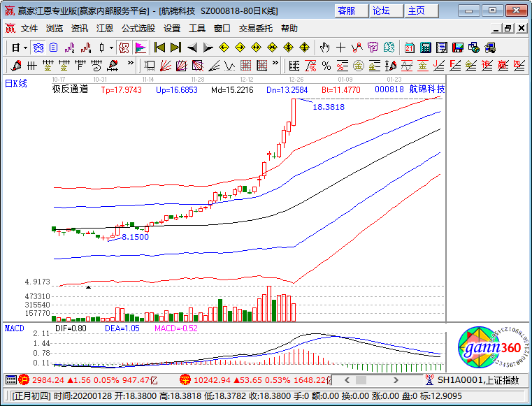Click the globe network computers icon
This screenshot has width=532, height=406.
click(x=474, y=48)
